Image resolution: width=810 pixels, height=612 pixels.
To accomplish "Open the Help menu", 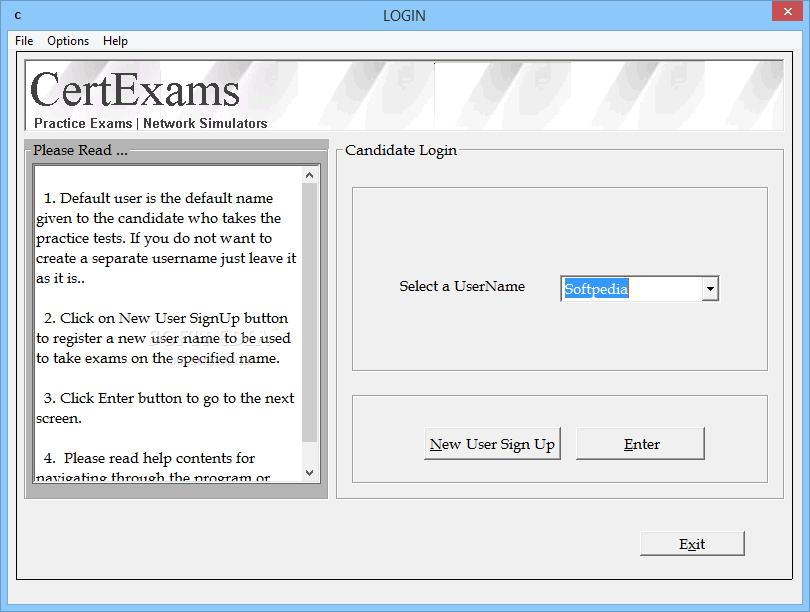I will coord(115,41).
